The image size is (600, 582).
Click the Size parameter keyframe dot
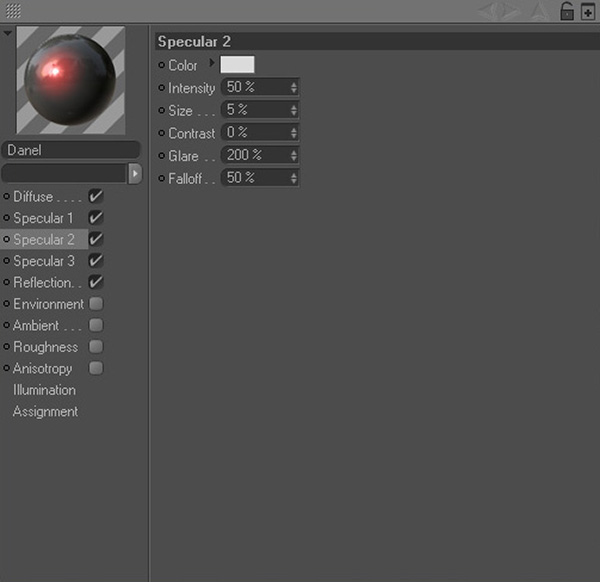(x=161, y=110)
